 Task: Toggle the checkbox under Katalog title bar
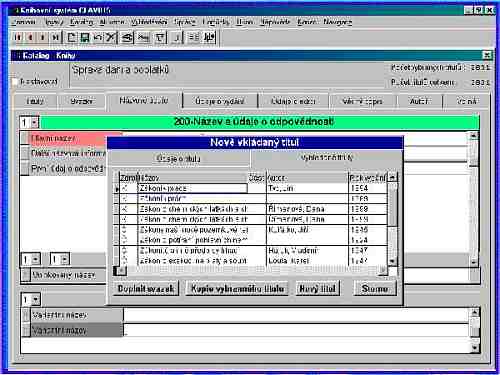tap(15, 82)
